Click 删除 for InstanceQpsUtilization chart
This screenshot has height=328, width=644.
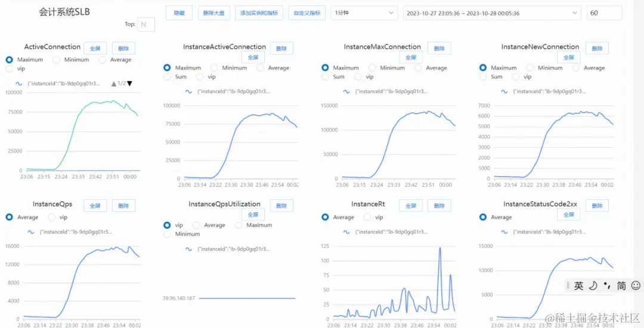281,206
